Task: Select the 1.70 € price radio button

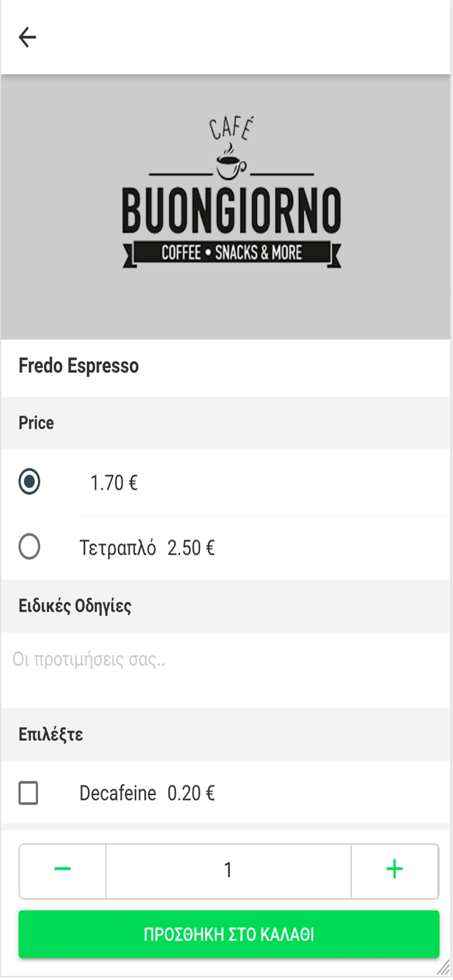Action: (29, 482)
